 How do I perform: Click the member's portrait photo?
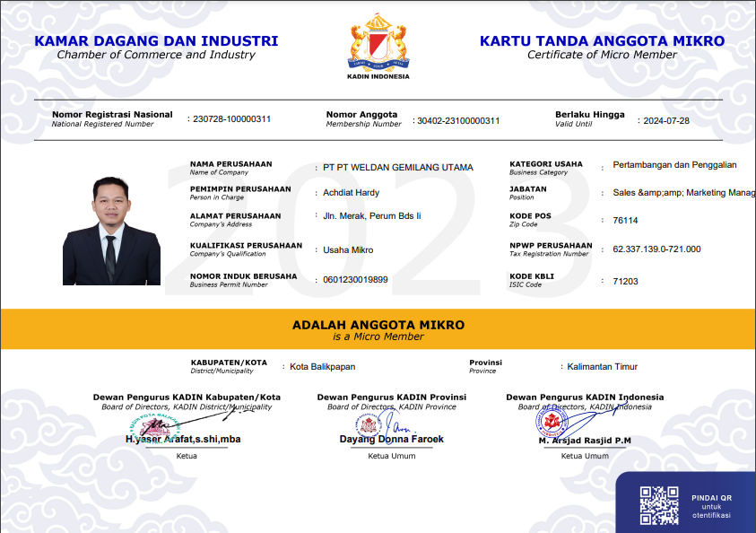[x=111, y=231]
